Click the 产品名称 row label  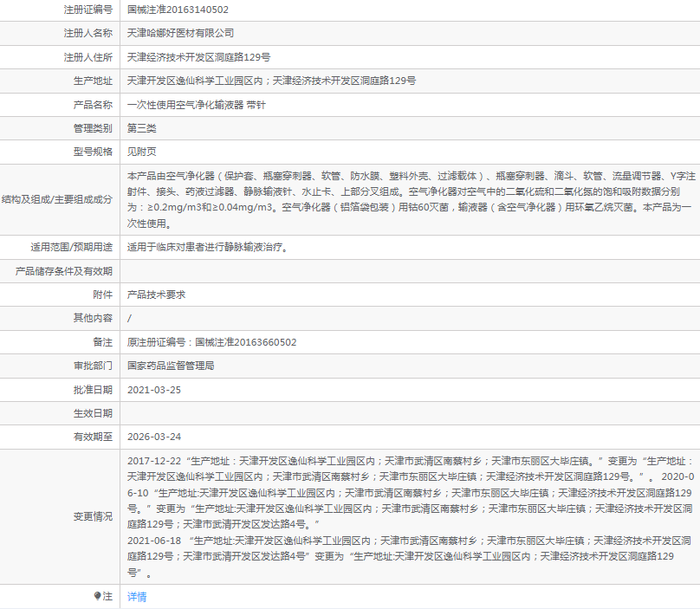click(93, 105)
